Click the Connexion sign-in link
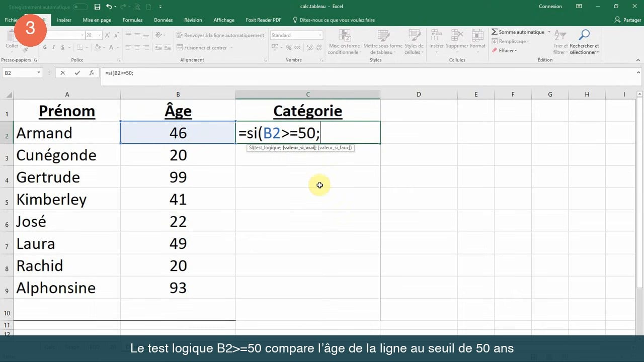The image size is (644, 362). coord(550,7)
